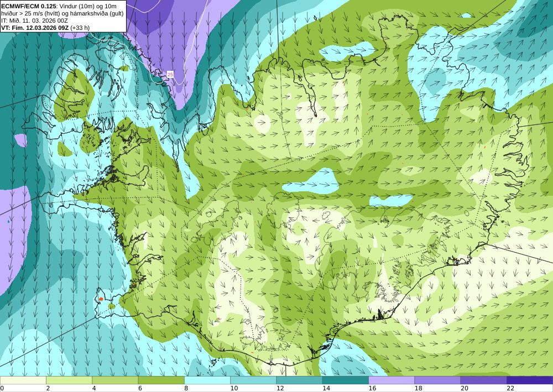
Task: Click the legend scale value '2'
Action: pyautogui.click(x=48, y=388)
